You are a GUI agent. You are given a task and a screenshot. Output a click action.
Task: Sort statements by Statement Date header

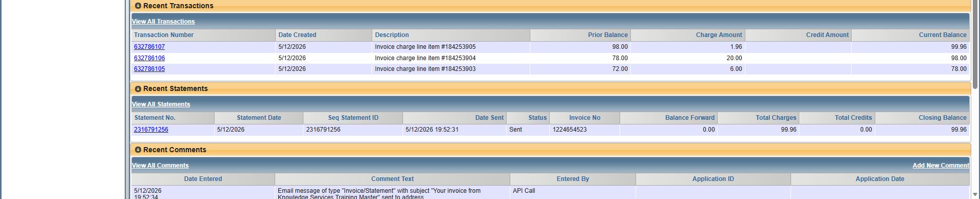(x=259, y=118)
